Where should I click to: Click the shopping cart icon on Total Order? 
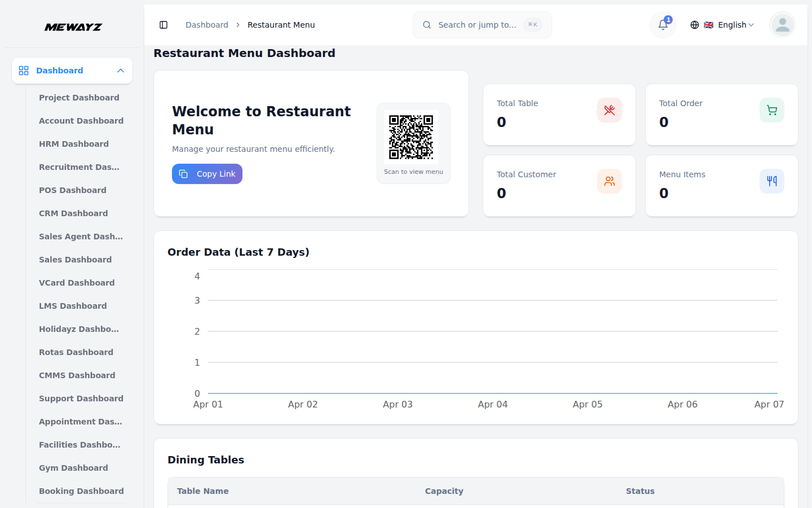772,110
